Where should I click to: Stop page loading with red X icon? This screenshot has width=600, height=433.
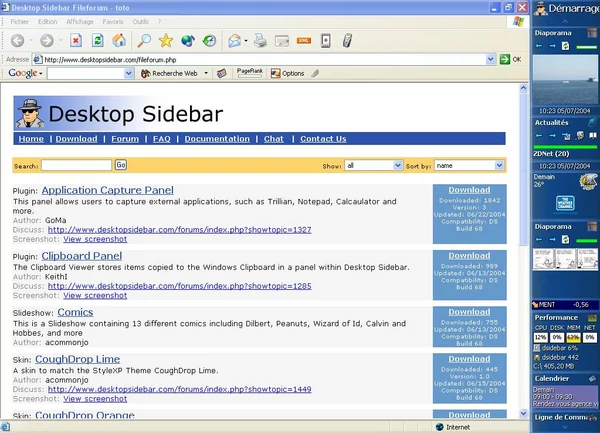point(76,40)
